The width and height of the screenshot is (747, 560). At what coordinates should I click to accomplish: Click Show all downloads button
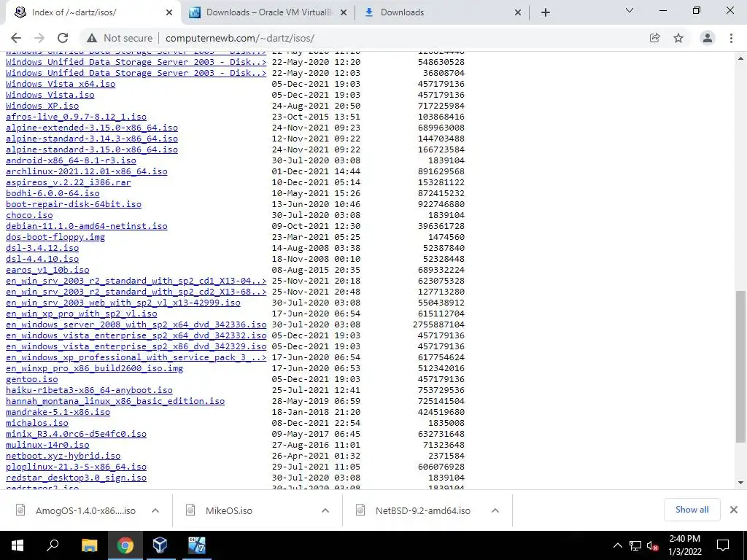coord(692,510)
